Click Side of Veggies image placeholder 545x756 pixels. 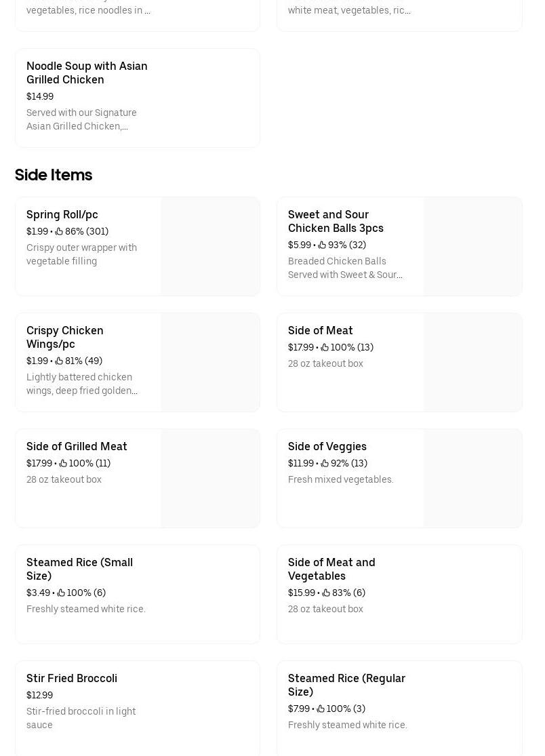click(x=472, y=479)
